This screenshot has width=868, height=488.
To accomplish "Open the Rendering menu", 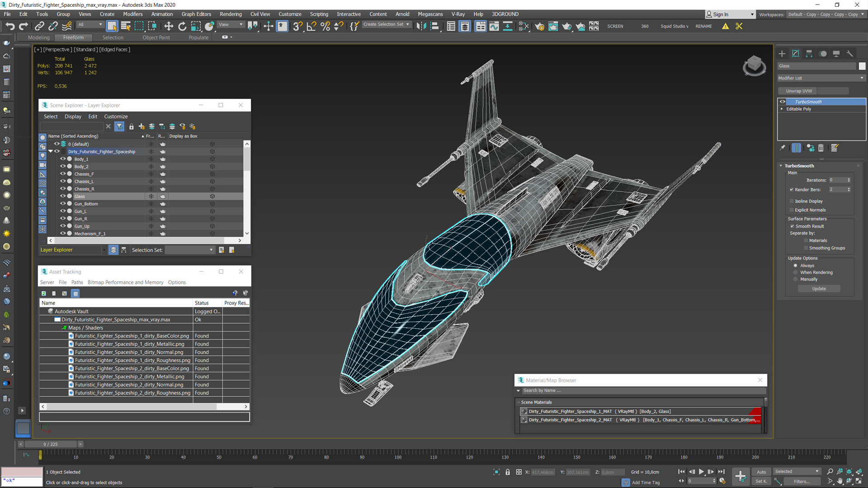I will point(231,14).
